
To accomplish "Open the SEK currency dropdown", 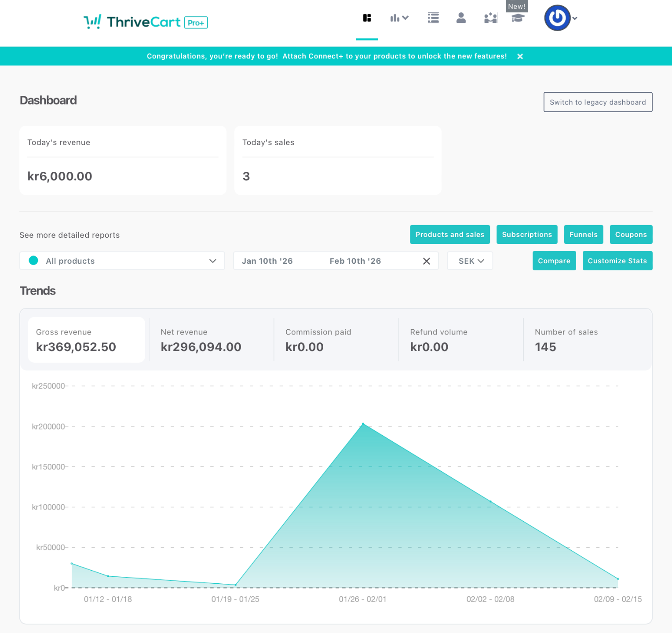I will (470, 261).
